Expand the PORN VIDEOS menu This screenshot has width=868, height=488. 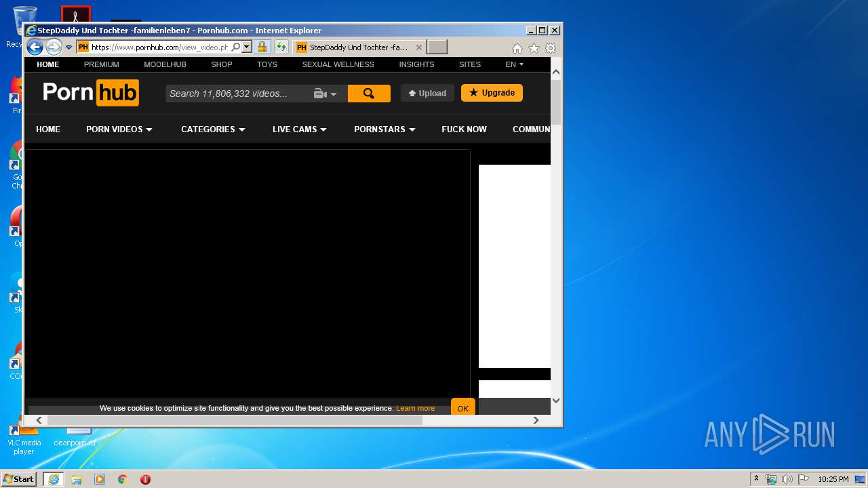(x=119, y=129)
